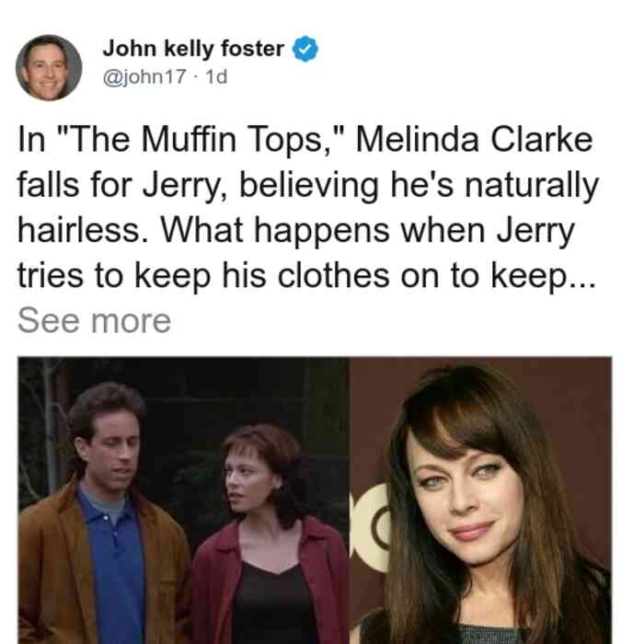
Task: Open the 1d timestamp of the post
Action: 216,76
